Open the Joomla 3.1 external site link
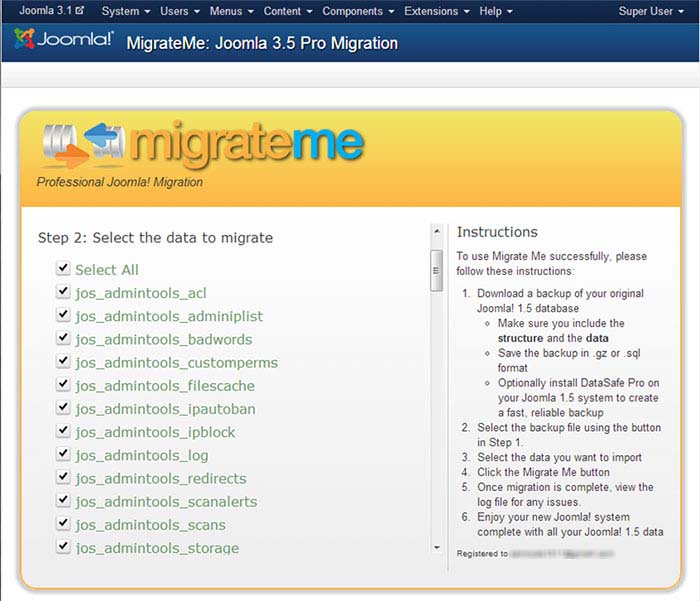Image resolution: width=700 pixels, height=601 pixels. pyautogui.click(x=51, y=10)
